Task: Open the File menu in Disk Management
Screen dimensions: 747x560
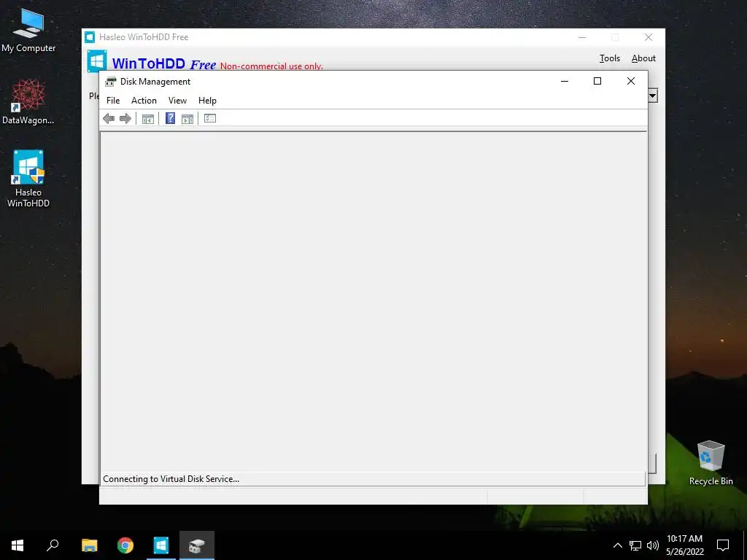Action: pyautogui.click(x=113, y=101)
